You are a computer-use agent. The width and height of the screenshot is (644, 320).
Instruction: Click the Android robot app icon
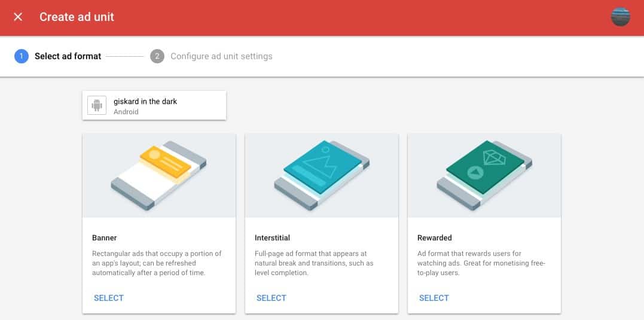(x=97, y=106)
